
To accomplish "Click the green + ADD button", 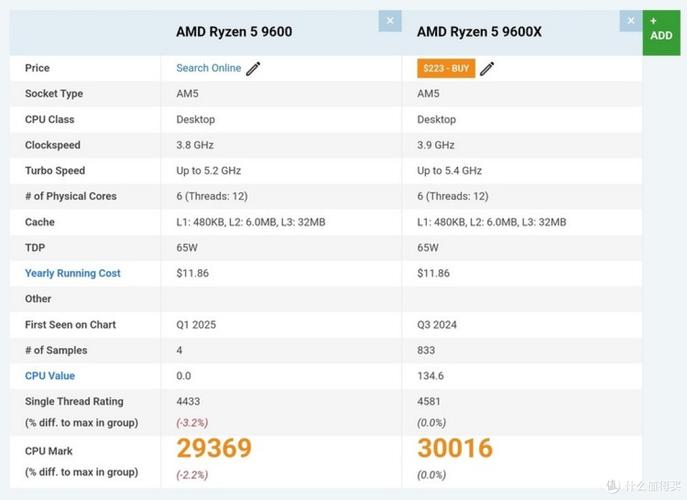I will (661, 29).
